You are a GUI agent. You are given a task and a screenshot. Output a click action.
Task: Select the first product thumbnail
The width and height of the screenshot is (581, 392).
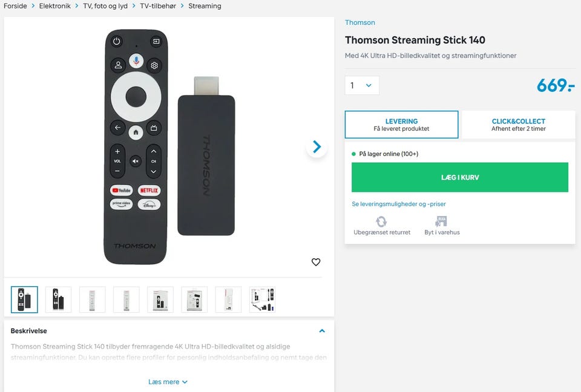(24, 299)
